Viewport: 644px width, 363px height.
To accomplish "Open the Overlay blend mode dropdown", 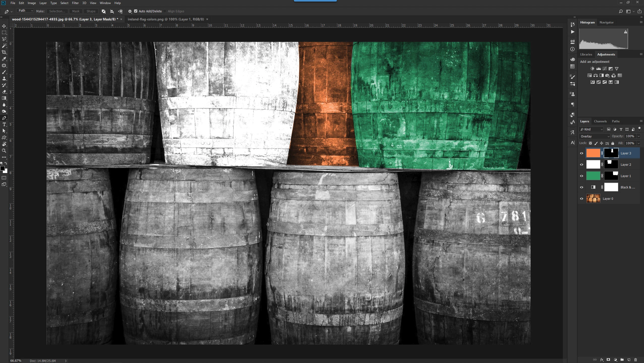I will click(x=594, y=136).
